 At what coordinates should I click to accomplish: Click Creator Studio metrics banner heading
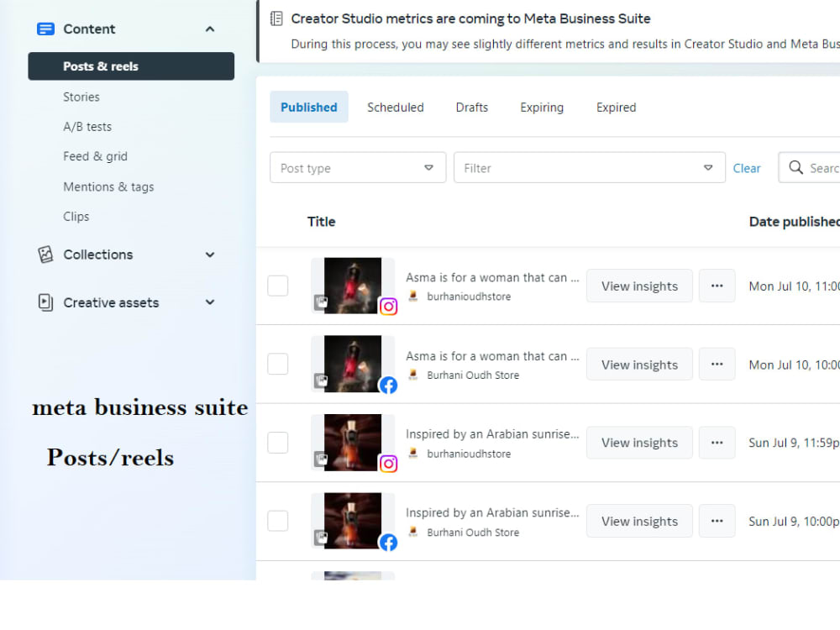[x=471, y=18]
